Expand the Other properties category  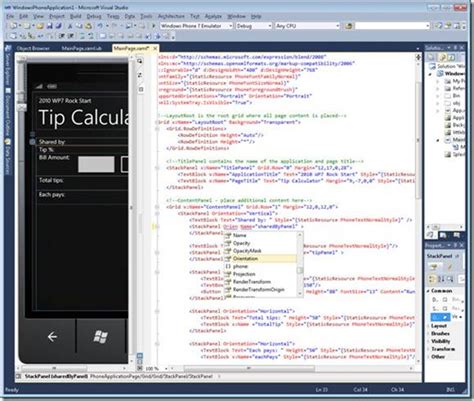click(428, 357)
